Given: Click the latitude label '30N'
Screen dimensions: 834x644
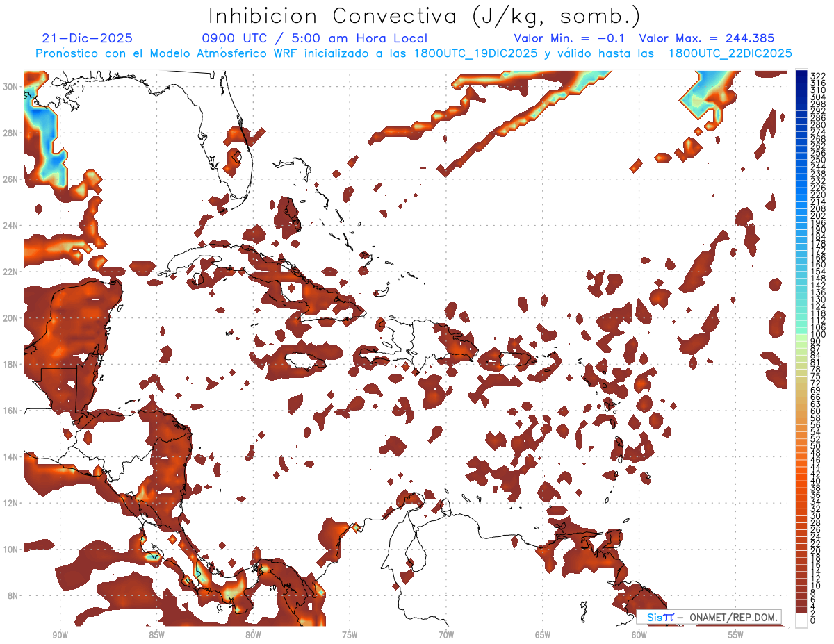Looking at the screenshot, I should [x=12, y=87].
